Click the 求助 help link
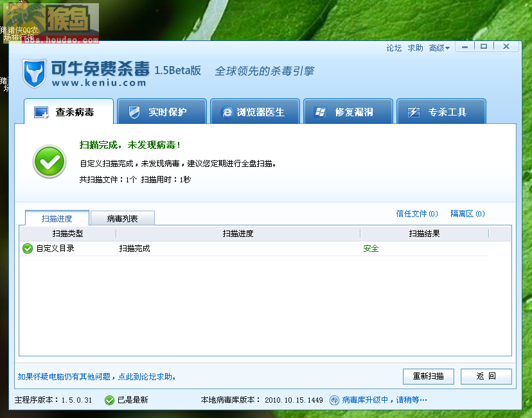 [x=415, y=48]
